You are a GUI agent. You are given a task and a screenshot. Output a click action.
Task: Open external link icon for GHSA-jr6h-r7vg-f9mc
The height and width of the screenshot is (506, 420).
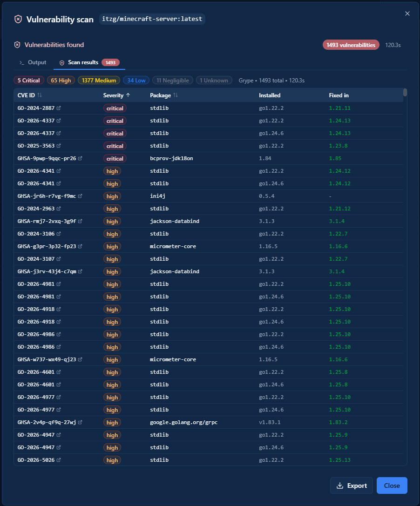point(80,196)
